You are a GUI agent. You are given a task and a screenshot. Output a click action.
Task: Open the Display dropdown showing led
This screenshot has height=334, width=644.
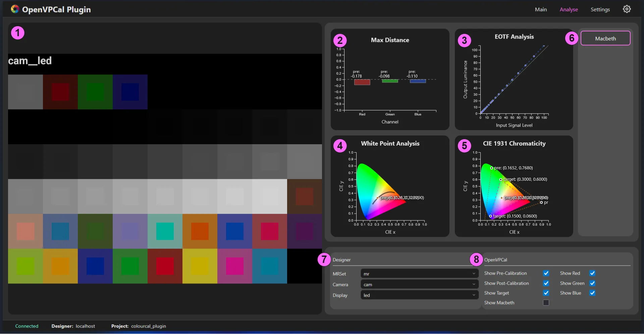pyautogui.click(x=419, y=295)
